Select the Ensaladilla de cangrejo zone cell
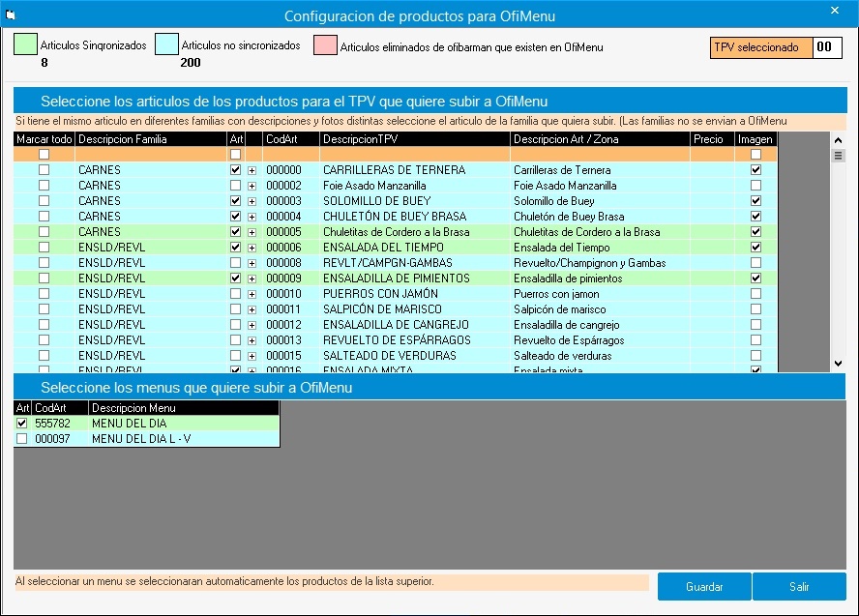Image resolution: width=859 pixels, height=616 pixels. pos(600,325)
